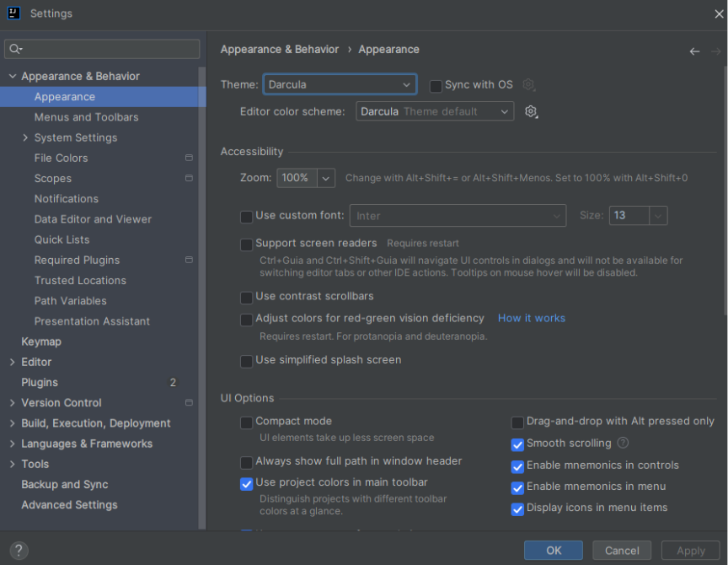Click the Appearance page vertical scrollbar

(725, 191)
